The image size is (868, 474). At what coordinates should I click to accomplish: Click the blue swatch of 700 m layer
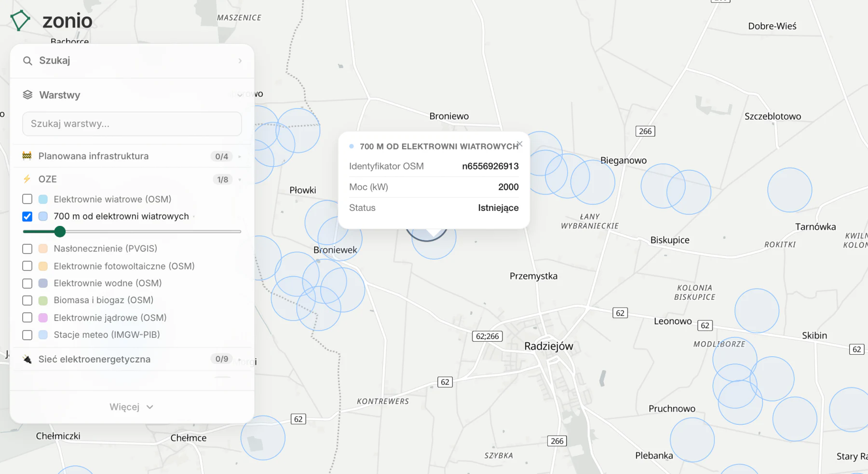[x=43, y=216]
